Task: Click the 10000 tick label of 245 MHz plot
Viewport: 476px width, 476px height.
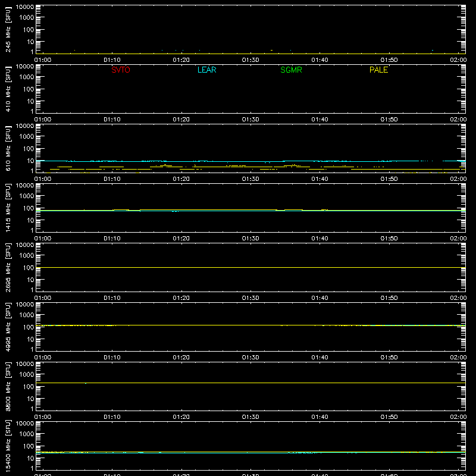Action: (25, 7)
